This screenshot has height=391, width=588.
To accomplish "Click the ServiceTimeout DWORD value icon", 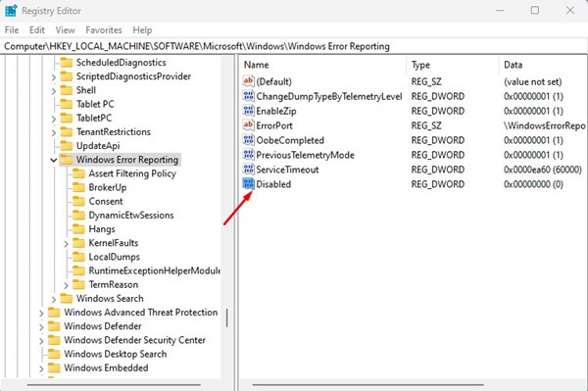I will [x=248, y=170].
